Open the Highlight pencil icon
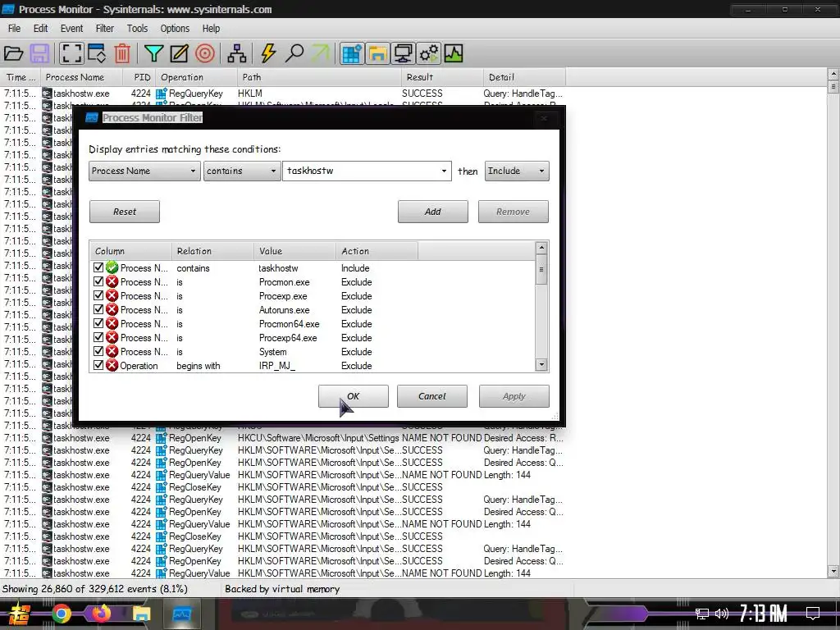The height and width of the screenshot is (630, 840). 179,53
